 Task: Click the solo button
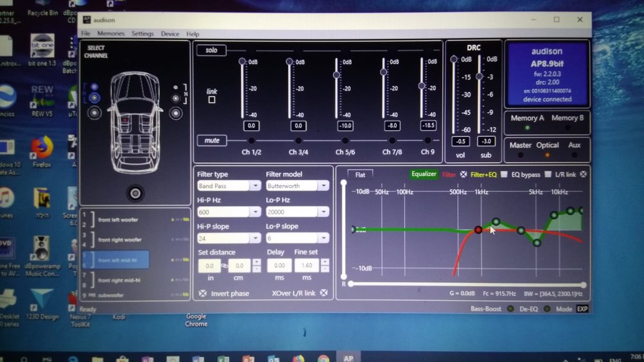[211, 50]
